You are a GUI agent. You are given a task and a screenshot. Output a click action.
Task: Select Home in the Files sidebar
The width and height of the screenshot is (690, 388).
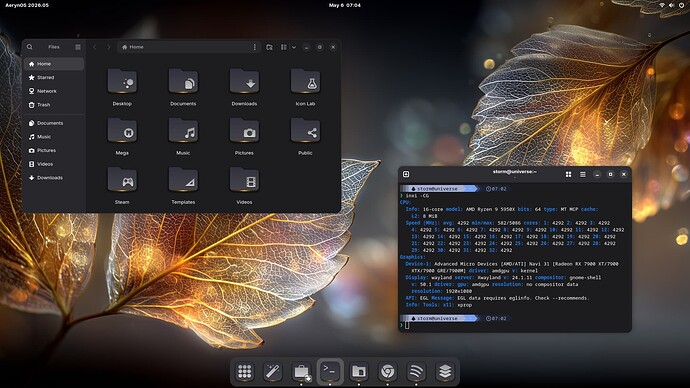(54, 64)
